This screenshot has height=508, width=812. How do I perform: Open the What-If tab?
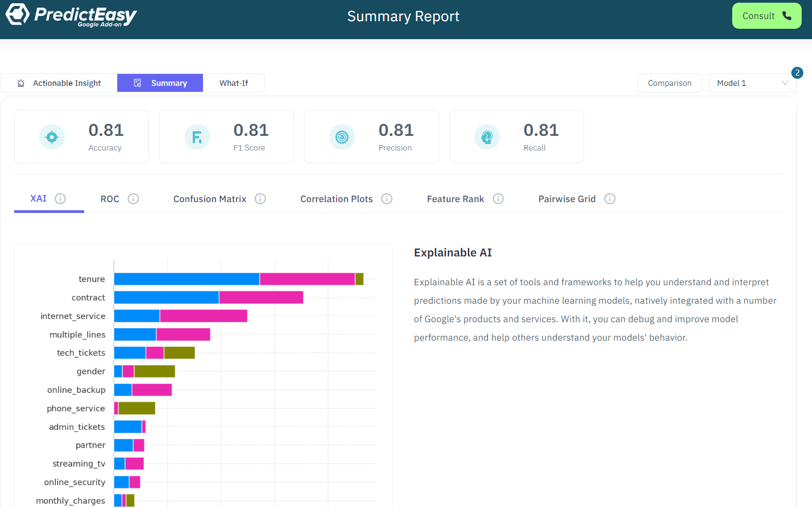tap(233, 83)
